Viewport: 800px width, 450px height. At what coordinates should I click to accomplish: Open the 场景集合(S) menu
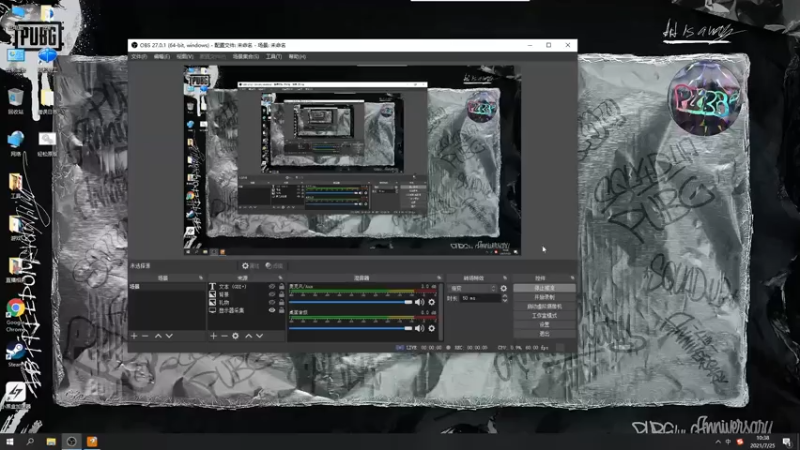[x=246, y=57]
